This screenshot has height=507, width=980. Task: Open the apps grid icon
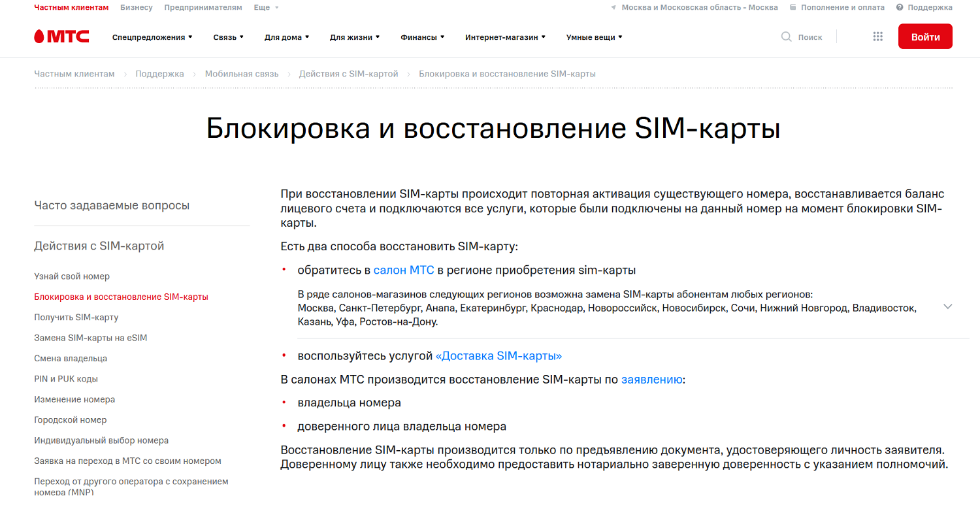pyautogui.click(x=878, y=37)
